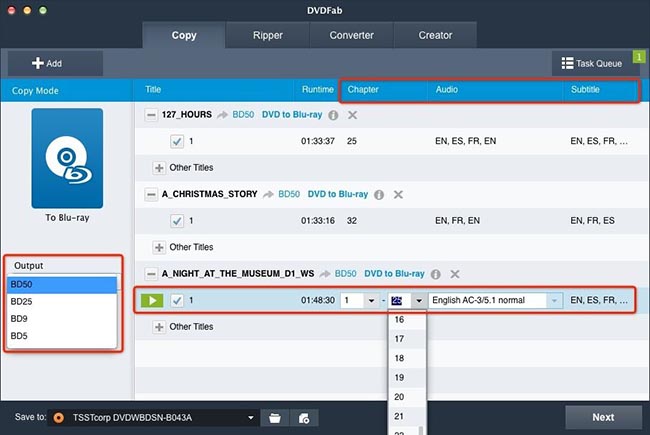650x435 pixels.
Task: Choose chapter 19 in the list
Action: pyautogui.click(x=407, y=378)
